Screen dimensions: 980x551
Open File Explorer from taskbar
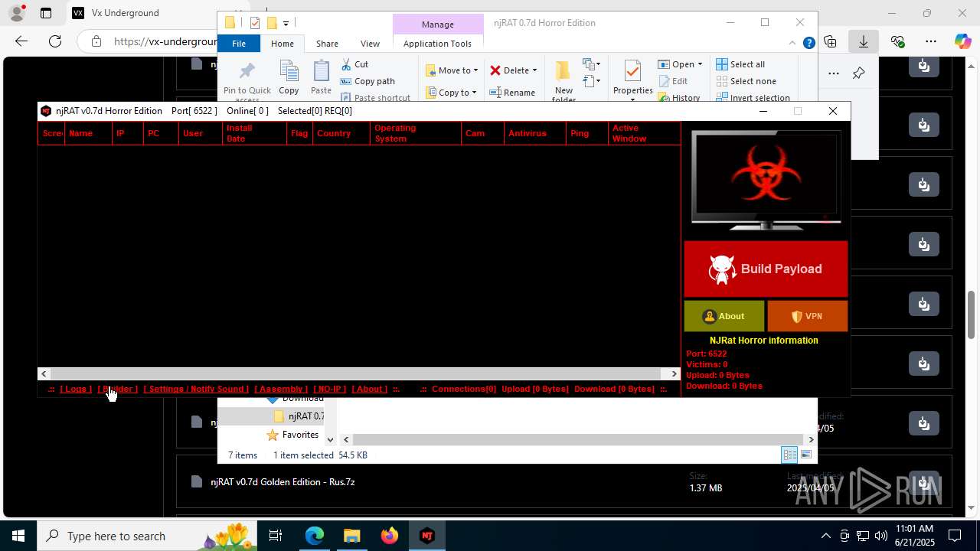[x=352, y=536]
